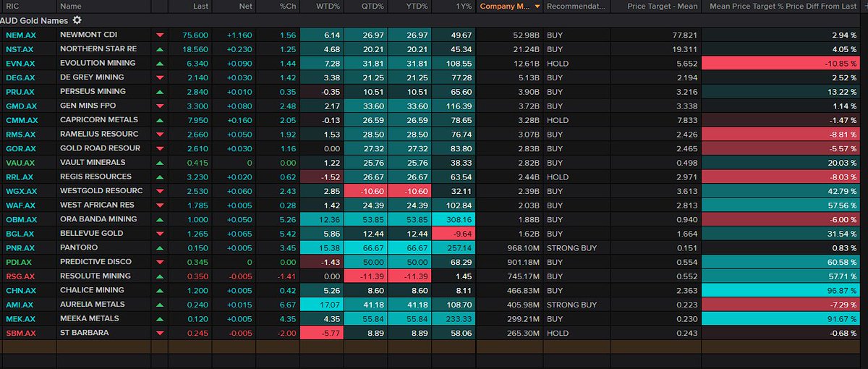Click 17.07 WTD% cell for AMI.AX

point(321,305)
